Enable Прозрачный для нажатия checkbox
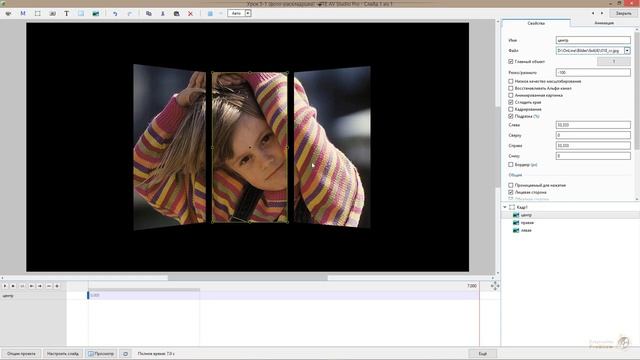This screenshot has width=640, height=360. (511, 185)
